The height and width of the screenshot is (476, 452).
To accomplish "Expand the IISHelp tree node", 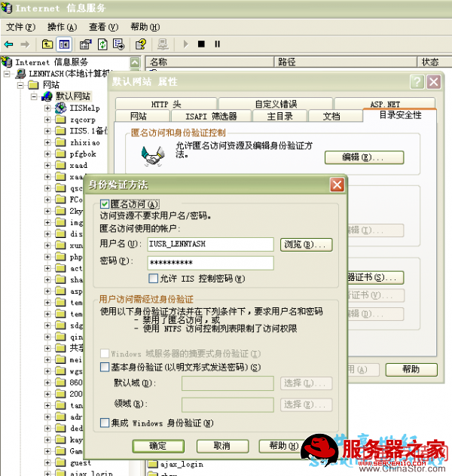I will (x=47, y=108).
